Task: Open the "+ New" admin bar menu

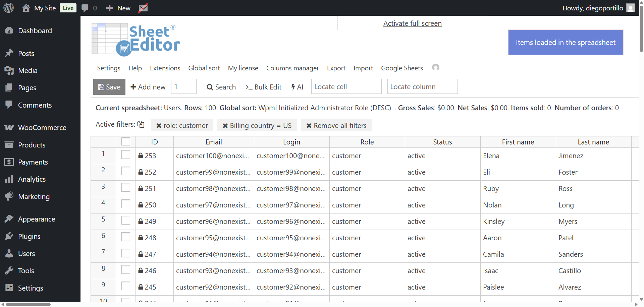Action: (x=117, y=8)
